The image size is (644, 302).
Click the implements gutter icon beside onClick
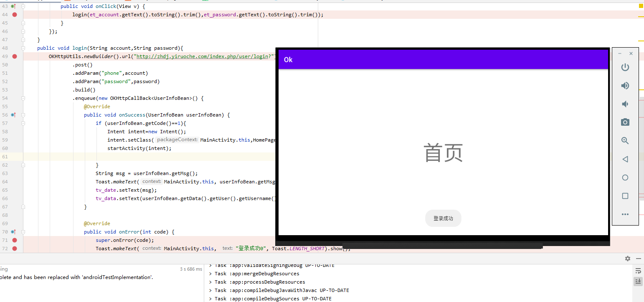[x=13, y=6]
